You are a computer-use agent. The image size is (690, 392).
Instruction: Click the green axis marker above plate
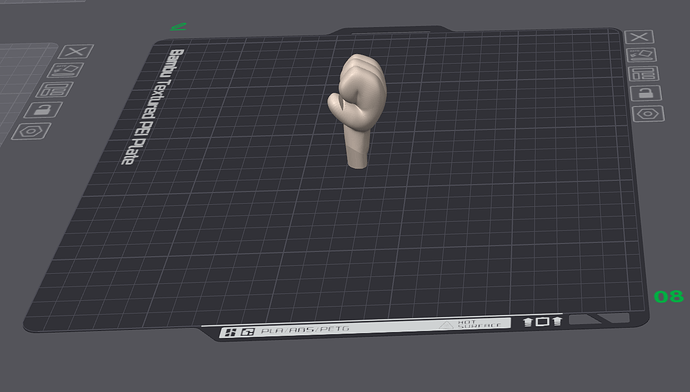(x=179, y=27)
